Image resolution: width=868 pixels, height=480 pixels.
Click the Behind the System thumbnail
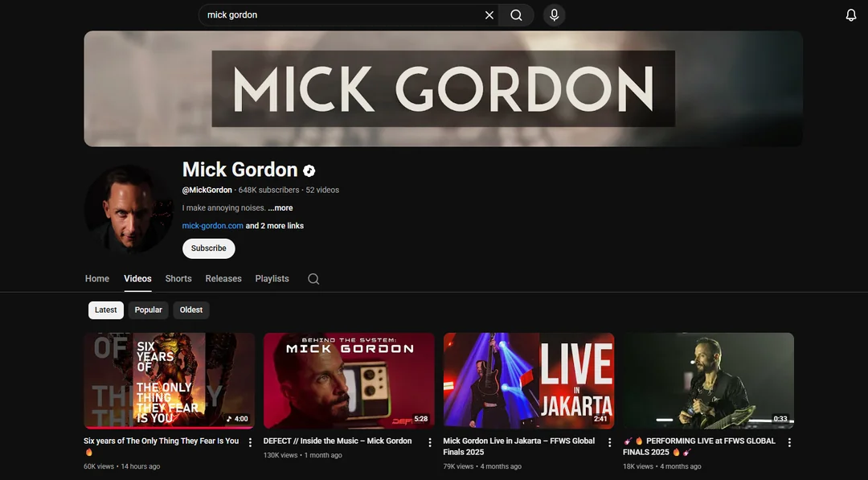click(x=349, y=381)
